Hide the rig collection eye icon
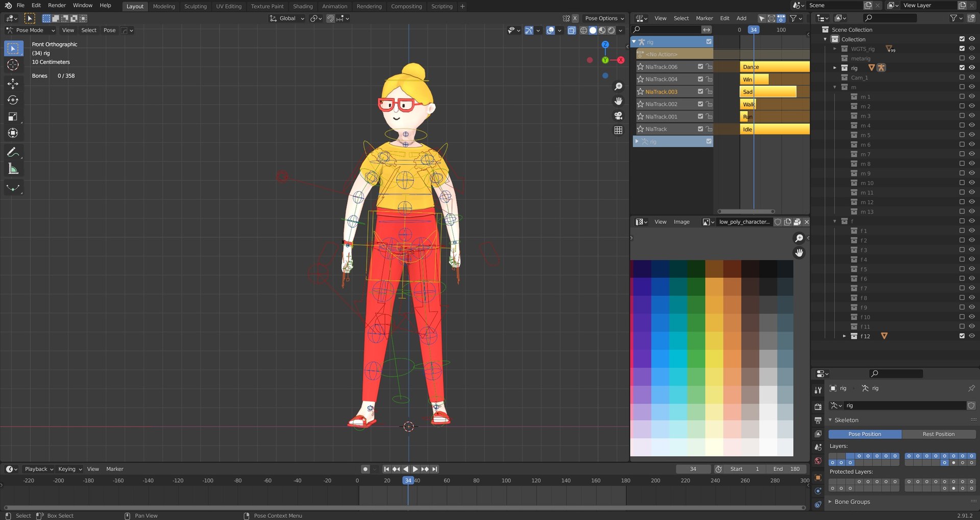The height and width of the screenshot is (520, 980). click(972, 68)
